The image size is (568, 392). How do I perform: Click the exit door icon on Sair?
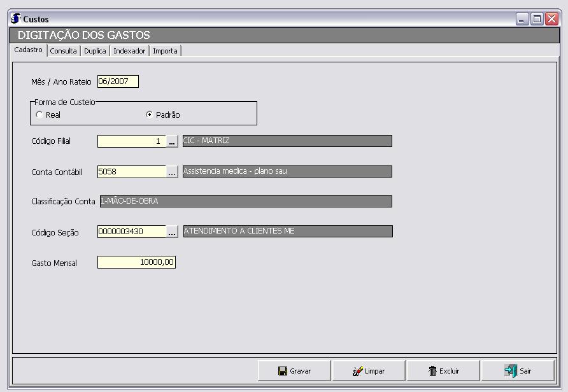coord(511,371)
